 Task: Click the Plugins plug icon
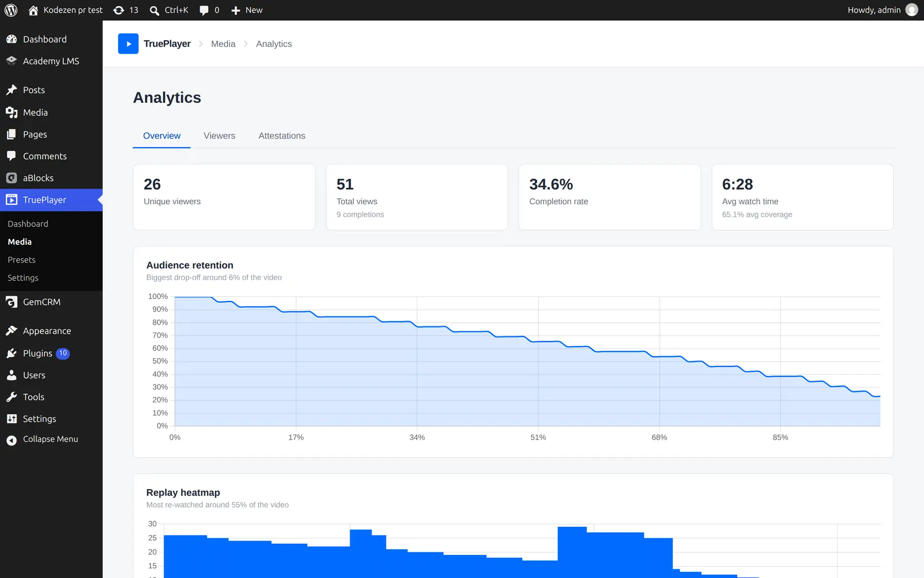[12, 353]
